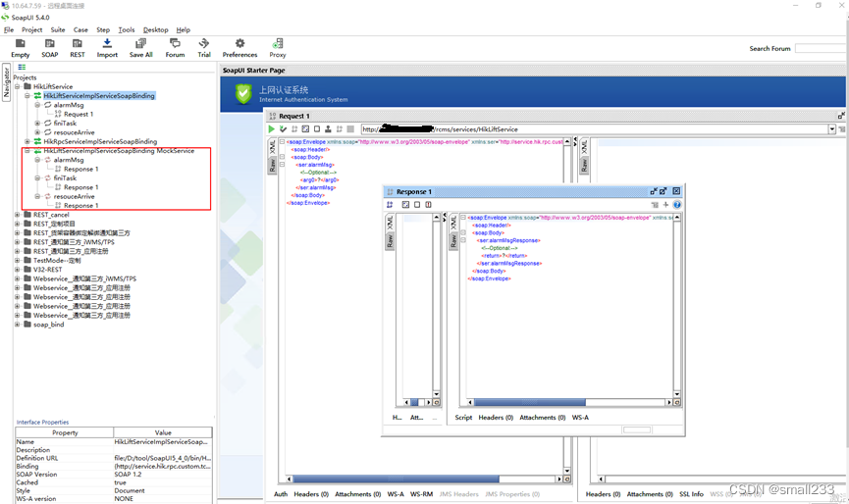The height and width of the screenshot is (504, 849).
Task: Click the help question icon in Response 1 window
Action: coord(677,204)
